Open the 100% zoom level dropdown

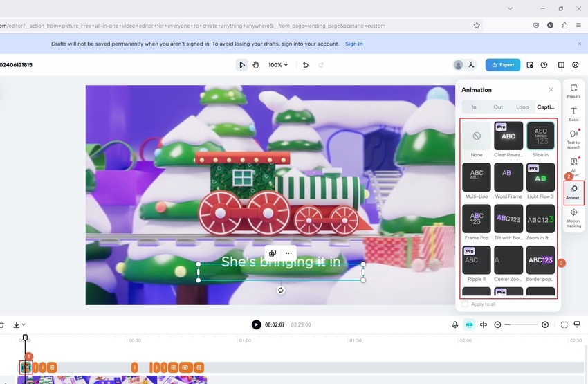278,65
